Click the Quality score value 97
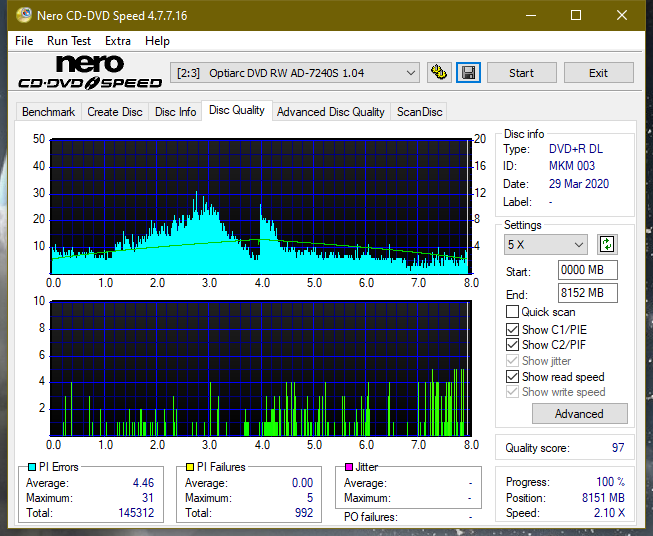The height and width of the screenshot is (536, 653). click(618, 448)
